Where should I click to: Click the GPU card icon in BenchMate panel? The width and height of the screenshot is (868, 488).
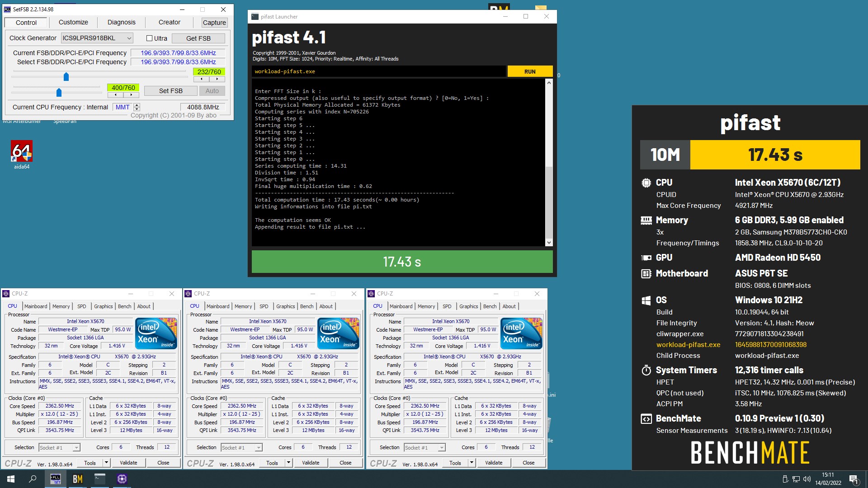pyautogui.click(x=646, y=258)
